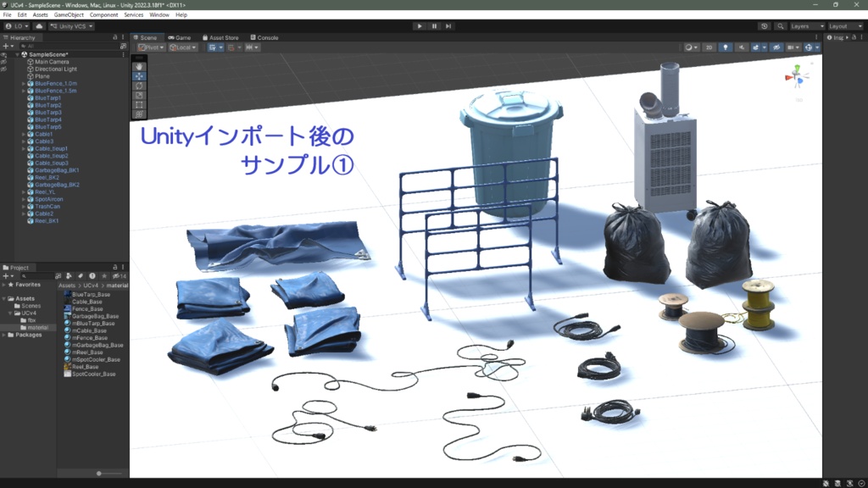Toggle scene lighting lightbulb
Screen dimensions: 868x488
[726, 47]
